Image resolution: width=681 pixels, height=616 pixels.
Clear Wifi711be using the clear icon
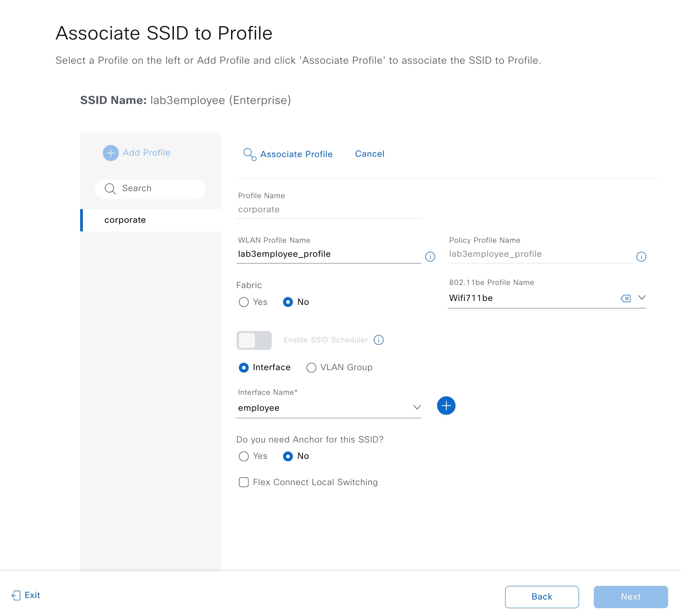pos(626,298)
